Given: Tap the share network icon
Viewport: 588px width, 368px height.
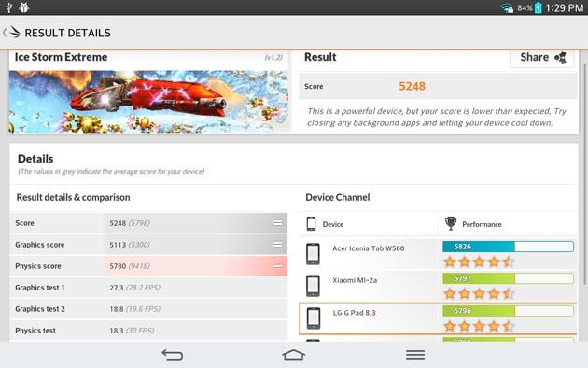Looking at the screenshot, I should (560, 57).
